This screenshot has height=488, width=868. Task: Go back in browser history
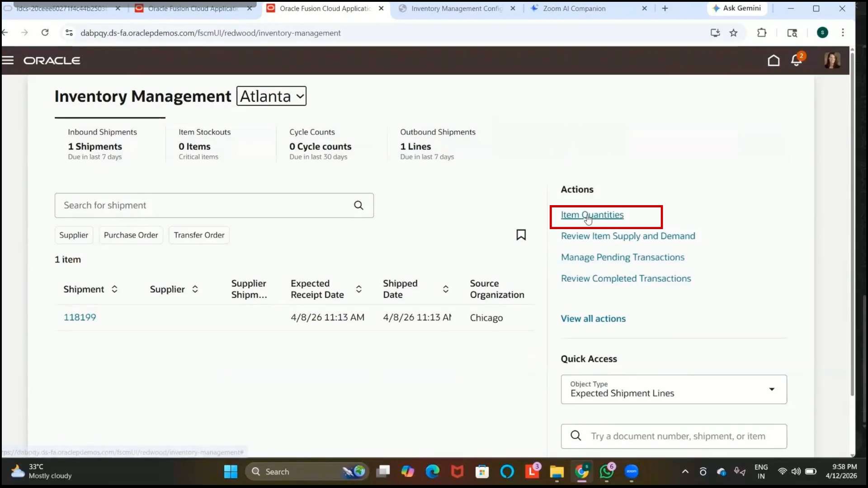[x=5, y=33]
